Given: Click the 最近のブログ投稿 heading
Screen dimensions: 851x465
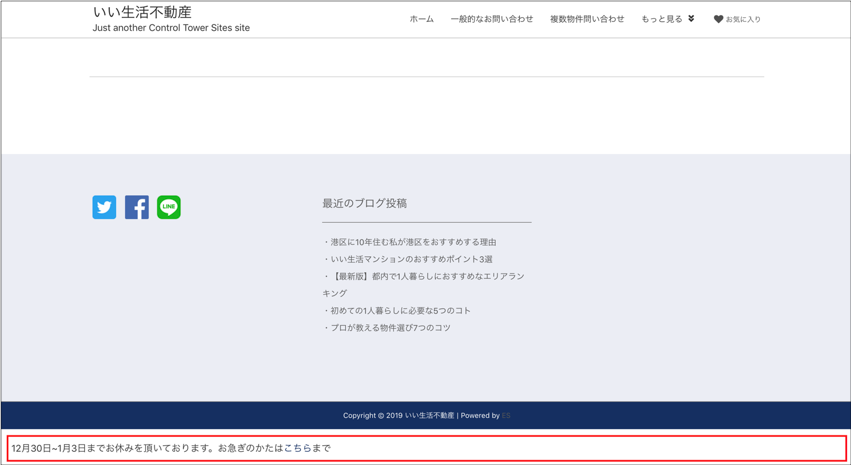Looking at the screenshot, I should coord(364,203).
